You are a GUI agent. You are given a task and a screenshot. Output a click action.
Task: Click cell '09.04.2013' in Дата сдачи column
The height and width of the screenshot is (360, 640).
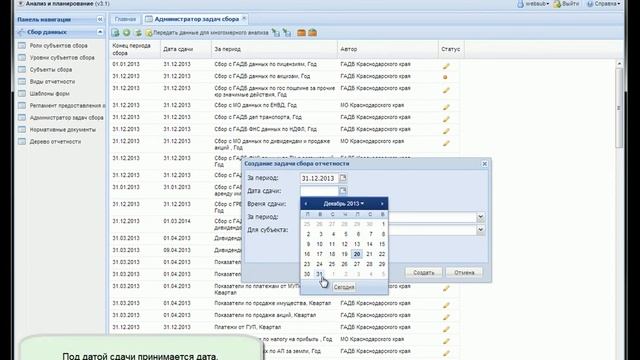pyautogui.click(x=177, y=250)
